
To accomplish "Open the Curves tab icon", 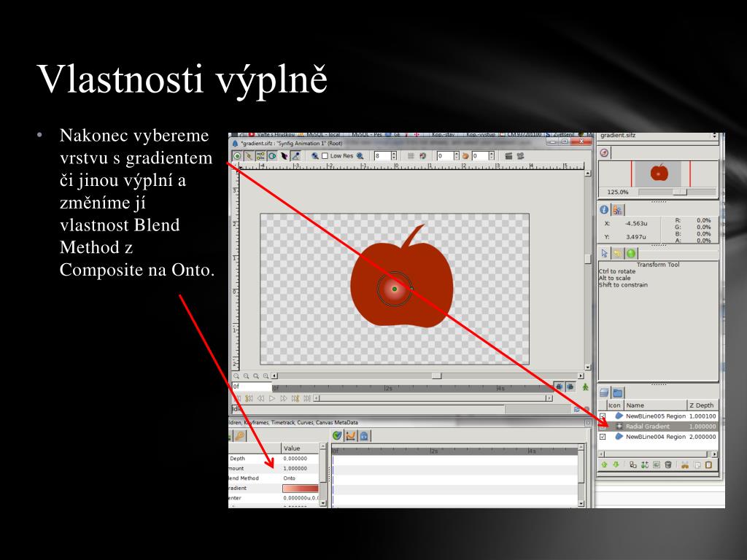I will [x=351, y=436].
